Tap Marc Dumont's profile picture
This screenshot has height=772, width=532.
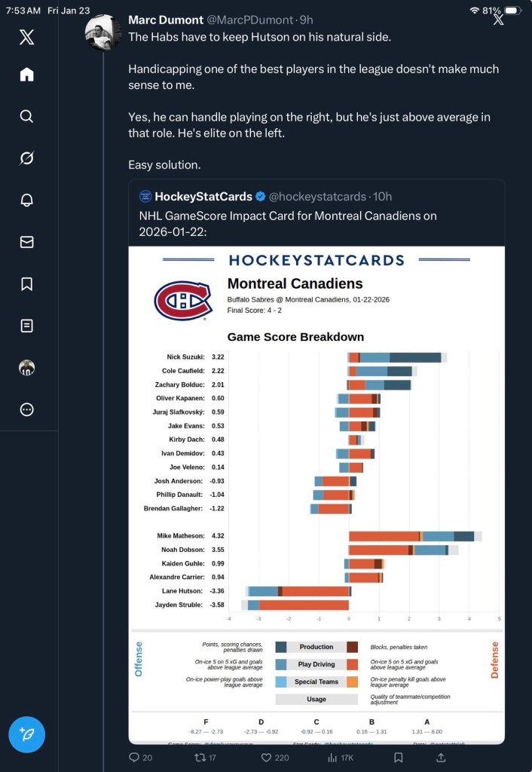pyautogui.click(x=102, y=32)
